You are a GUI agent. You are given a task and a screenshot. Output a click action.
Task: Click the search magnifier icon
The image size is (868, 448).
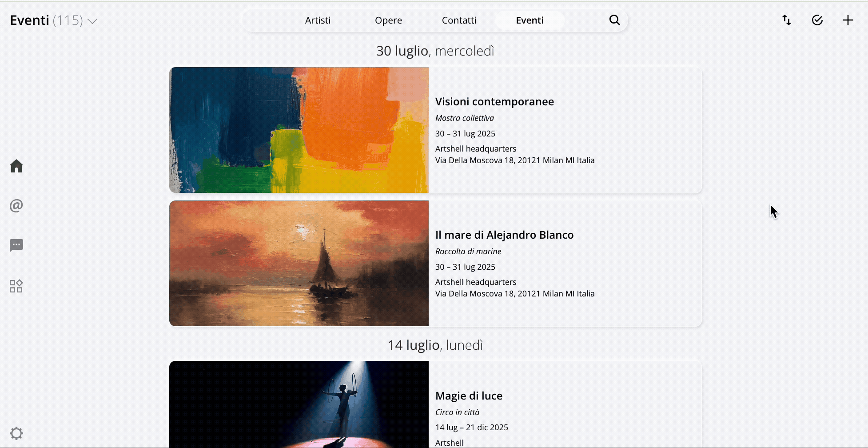pyautogui.click(x=614, y=20)
